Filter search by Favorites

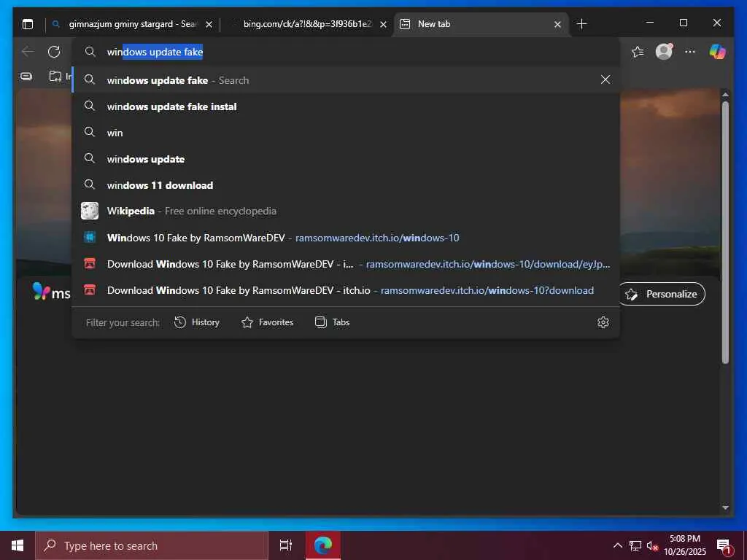267,322
